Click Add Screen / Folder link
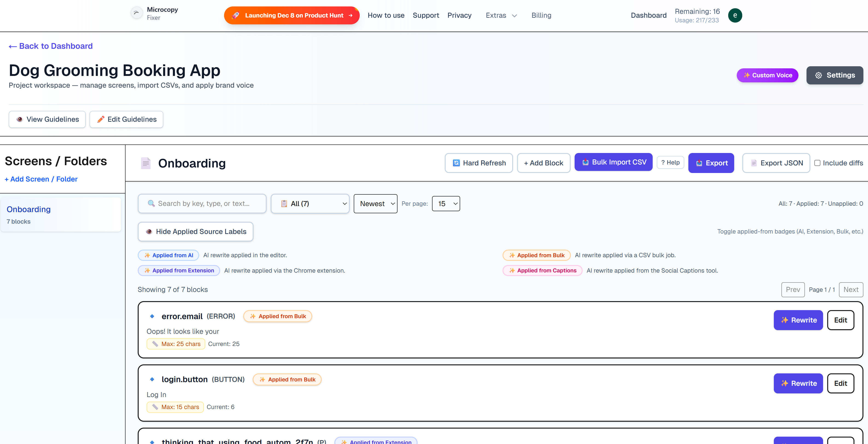Screen dimensions: 868x444 click(x=41, y=179)
